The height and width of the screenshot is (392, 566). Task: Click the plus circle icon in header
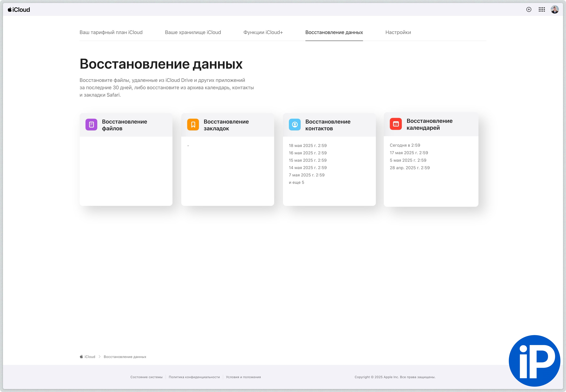pyautogui.click(x=529, y=10)
